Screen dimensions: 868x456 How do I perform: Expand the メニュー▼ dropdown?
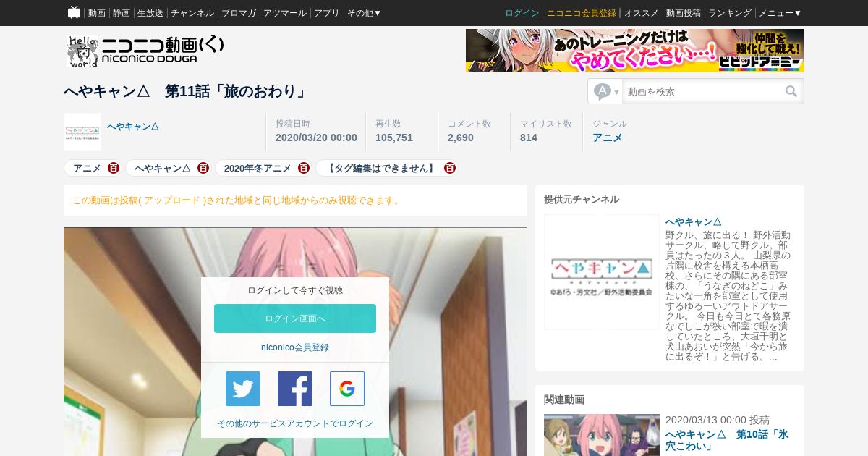[780, 13]
